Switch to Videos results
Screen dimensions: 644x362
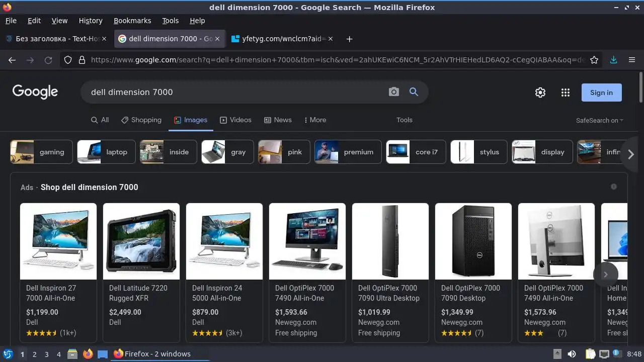click(x=235, y=120)
